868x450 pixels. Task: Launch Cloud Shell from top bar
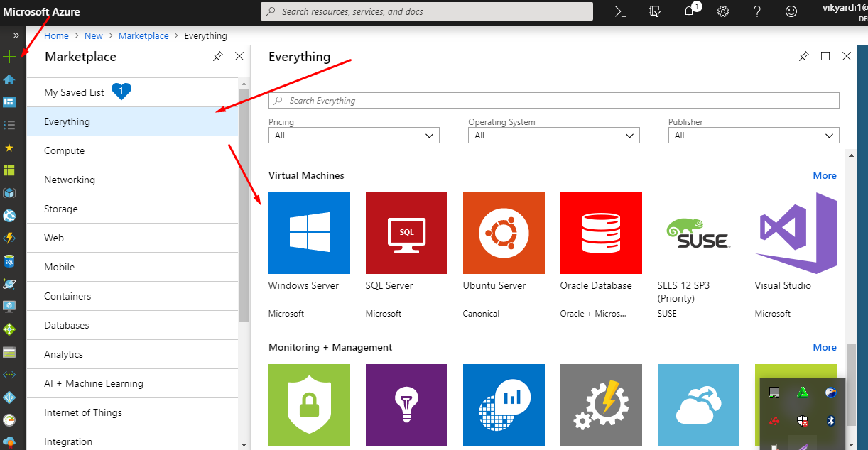pos(620,11)
